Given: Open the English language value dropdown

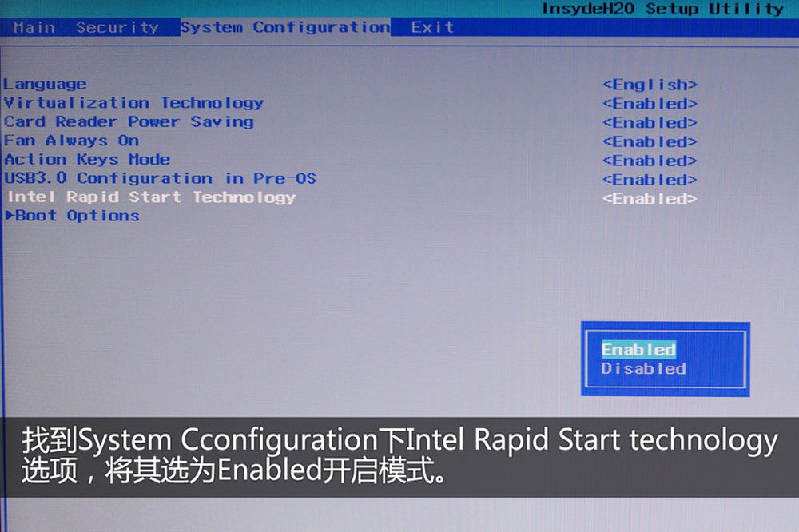Looking at the screenshot, I should 650,85.
